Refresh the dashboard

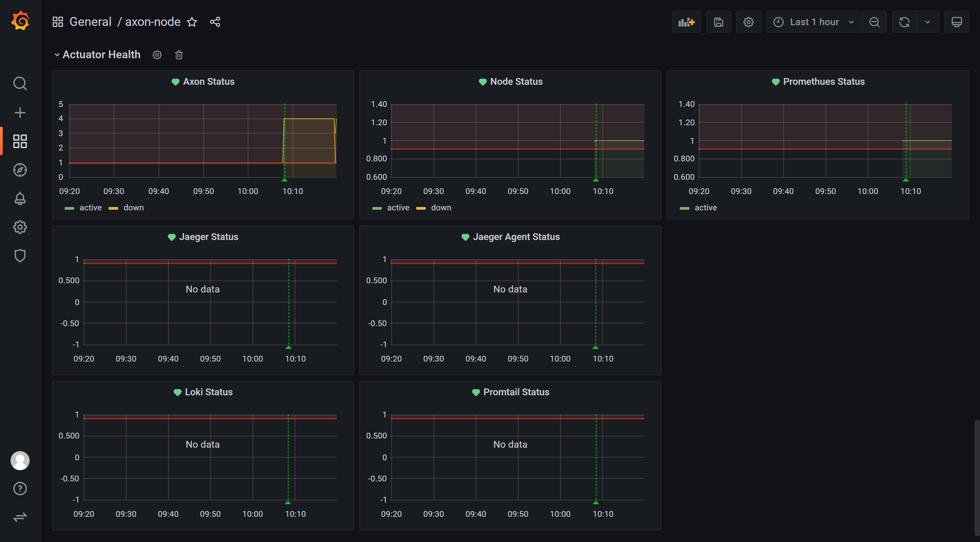click(904, 22)
